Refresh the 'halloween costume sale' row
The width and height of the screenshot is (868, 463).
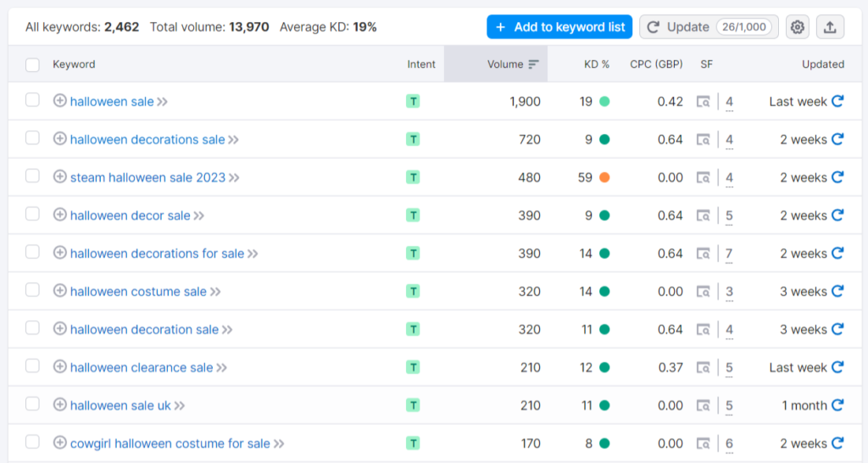[837, 291]
